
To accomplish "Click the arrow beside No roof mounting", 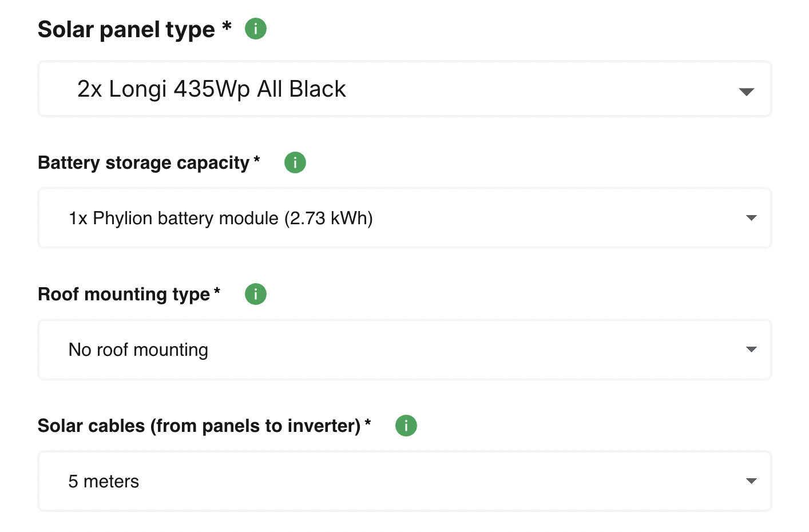I will coord(751,350).
